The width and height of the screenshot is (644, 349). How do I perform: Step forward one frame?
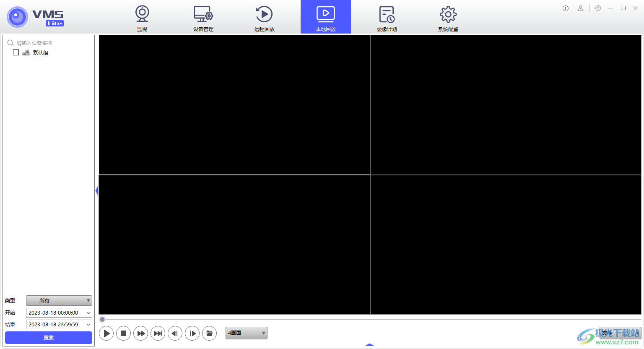[x=192, y=333]
